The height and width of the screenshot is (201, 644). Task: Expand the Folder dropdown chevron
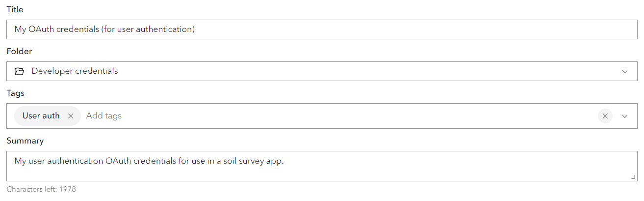(625, 71)
